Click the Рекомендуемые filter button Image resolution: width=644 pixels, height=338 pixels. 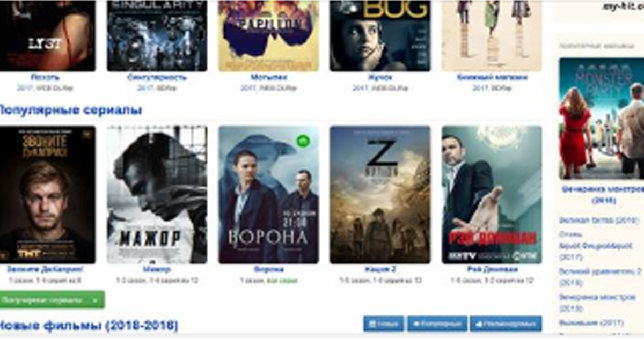coord(506,324)
